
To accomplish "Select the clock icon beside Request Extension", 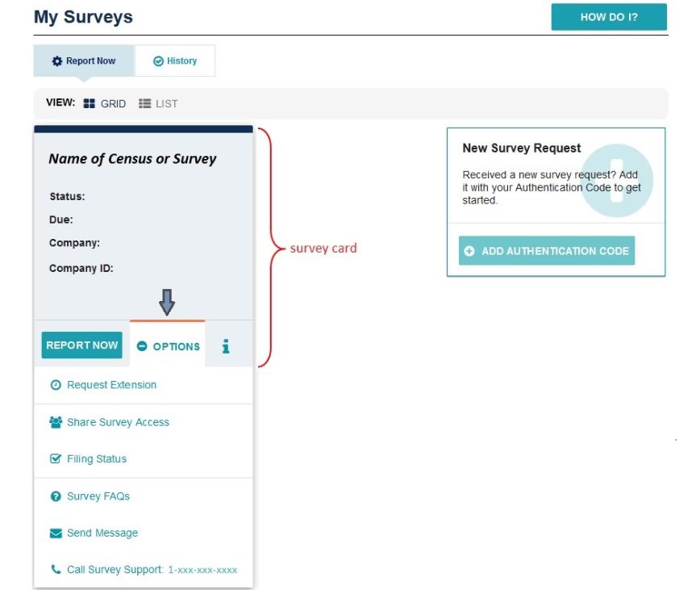I will [x=56, y=385].
